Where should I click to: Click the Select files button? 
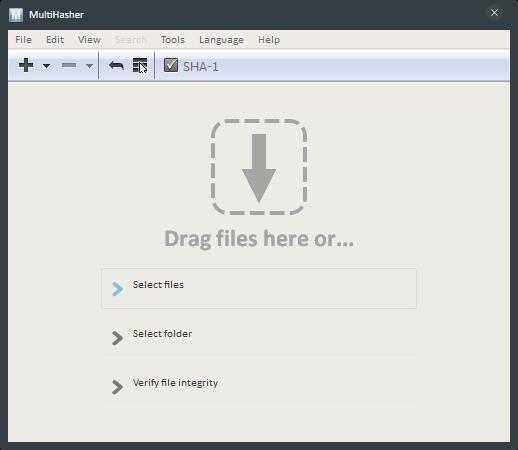[259, 288]
